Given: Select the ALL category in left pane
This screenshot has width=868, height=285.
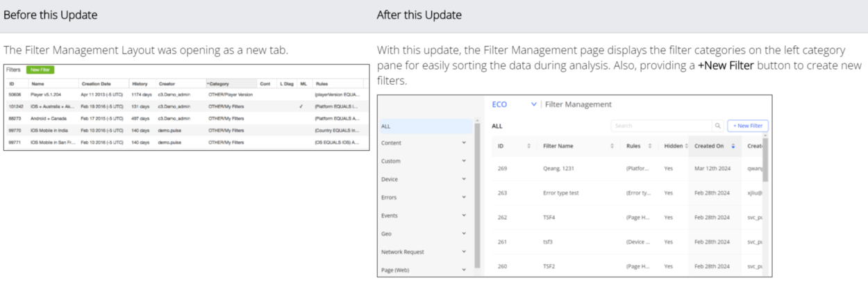Looking at the screenshot, I should pyautogui.click(x=386, y=126).
